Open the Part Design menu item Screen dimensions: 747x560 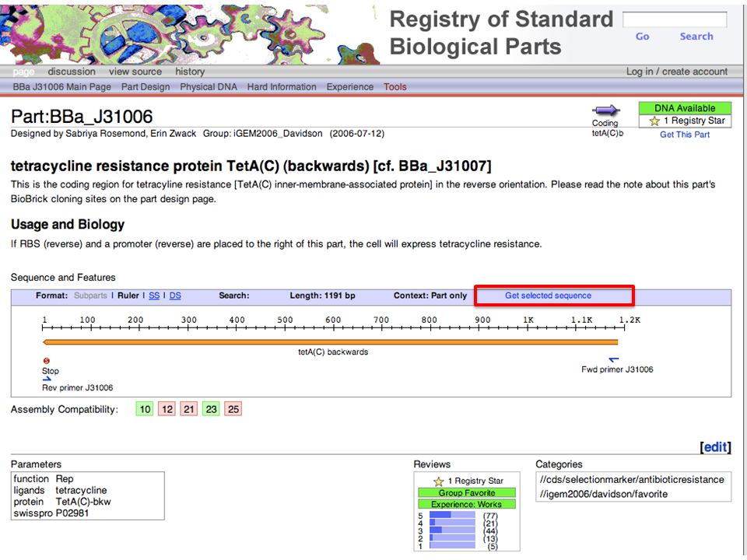click(146, 86)
